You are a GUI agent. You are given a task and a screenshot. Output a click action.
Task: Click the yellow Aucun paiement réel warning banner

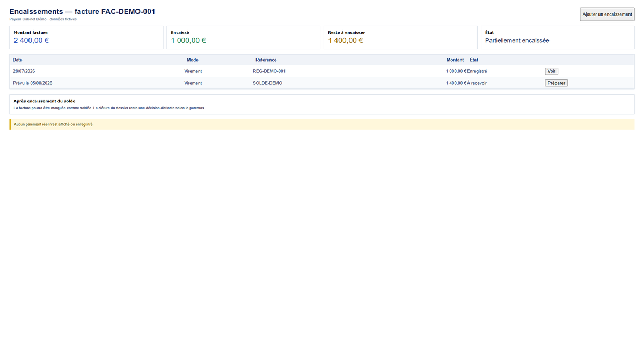coord(322,124)
